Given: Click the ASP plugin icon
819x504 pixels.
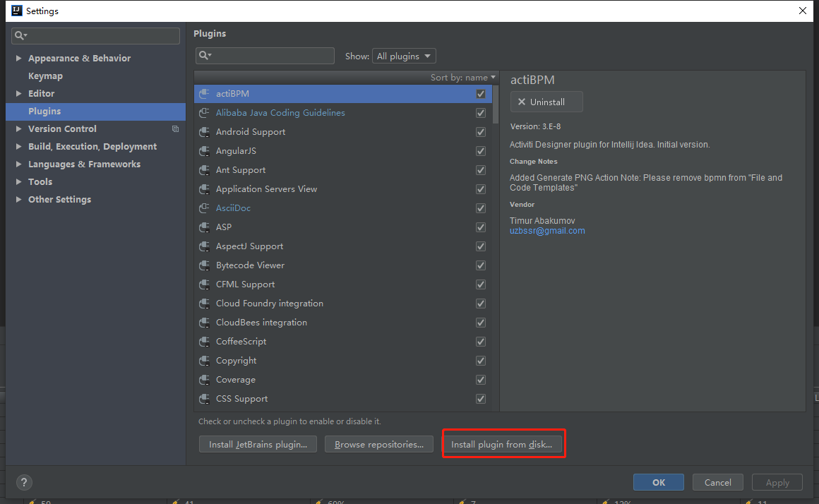Looking at the screenshot, I should [x=204, y=227].
